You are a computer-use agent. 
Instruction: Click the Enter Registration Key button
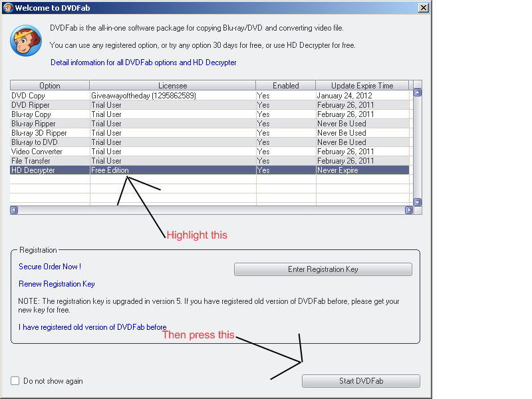coord(323,269)
